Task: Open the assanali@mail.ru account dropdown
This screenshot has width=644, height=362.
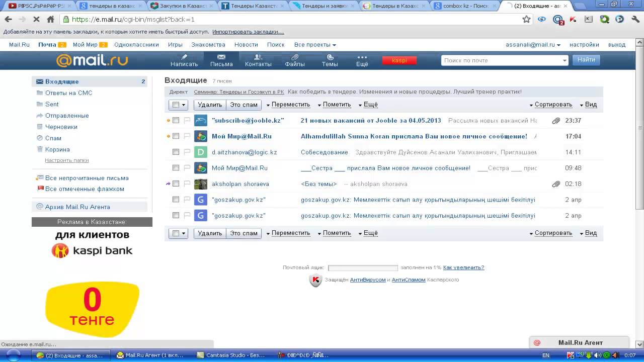Action: (533, 45)
